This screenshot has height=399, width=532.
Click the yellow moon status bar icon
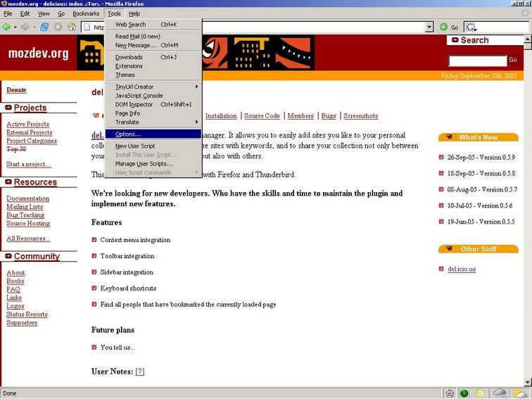479,393
